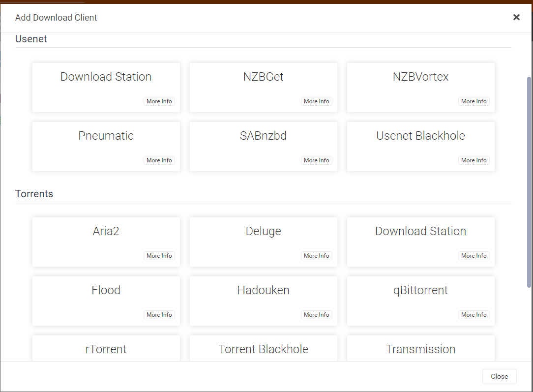Open More Info for Deluge
Viewport: 533px width, 392px height.
[x=317, y=256]
